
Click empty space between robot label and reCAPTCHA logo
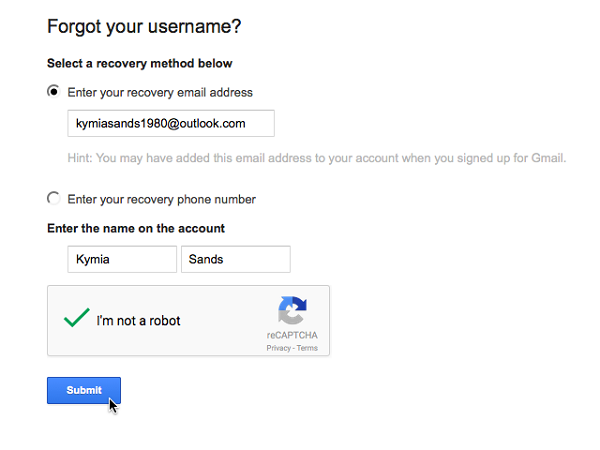225,321
